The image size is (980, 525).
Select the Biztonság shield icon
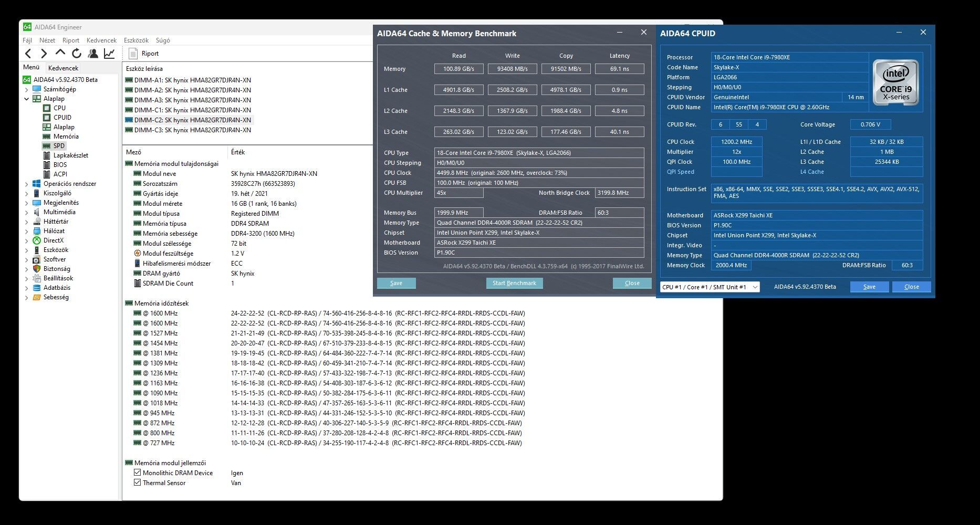pyautogui.click(x=36, y=269)
